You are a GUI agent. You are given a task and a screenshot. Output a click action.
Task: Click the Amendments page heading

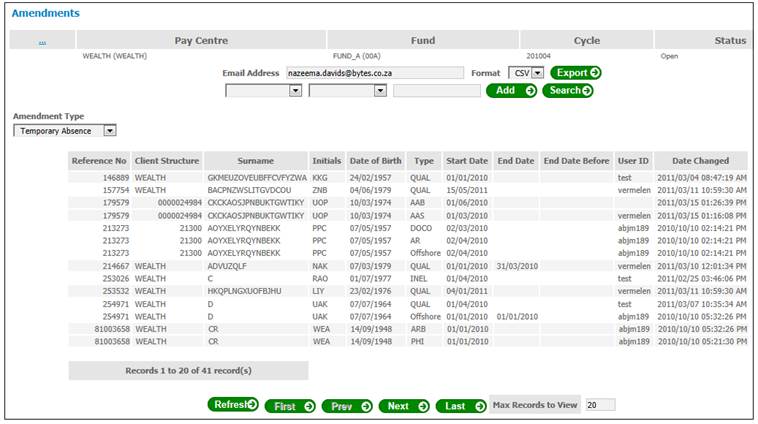(x=46, y=13)
